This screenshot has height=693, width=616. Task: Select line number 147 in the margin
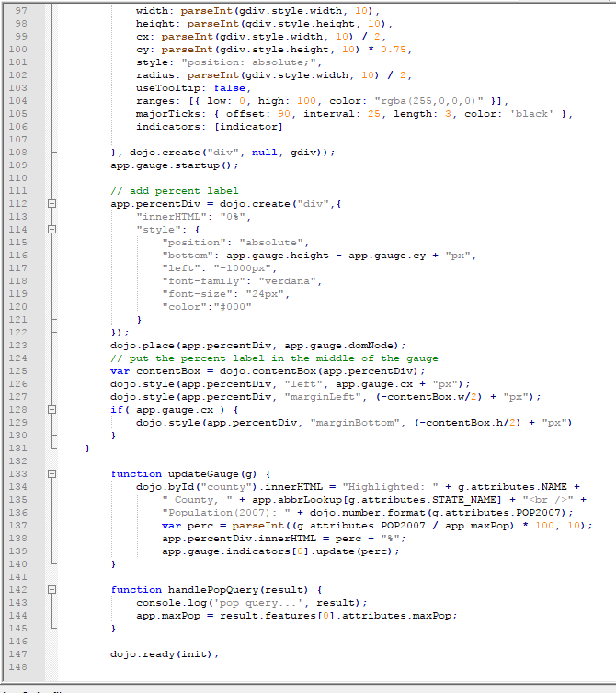coord(17,654)
